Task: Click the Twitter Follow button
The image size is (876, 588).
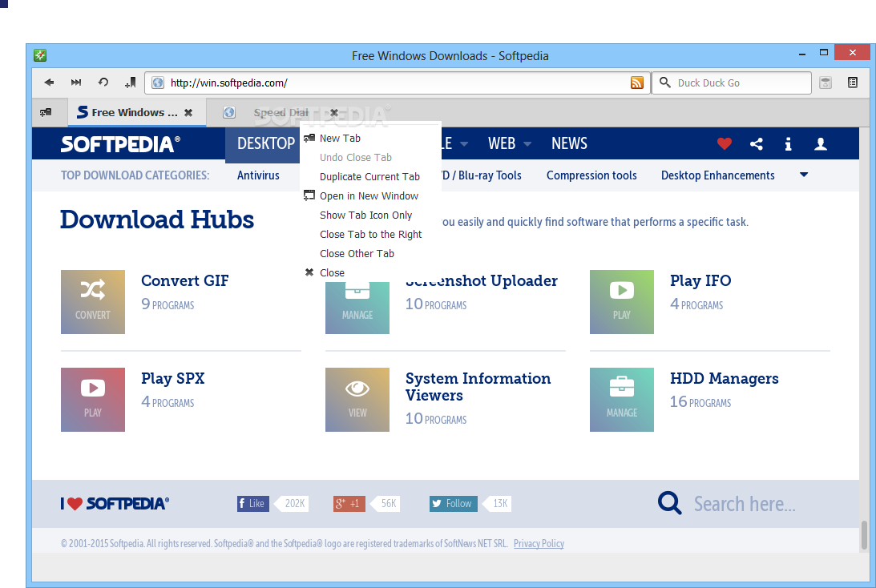Action: pyautogui.click(x=453, y=504)
